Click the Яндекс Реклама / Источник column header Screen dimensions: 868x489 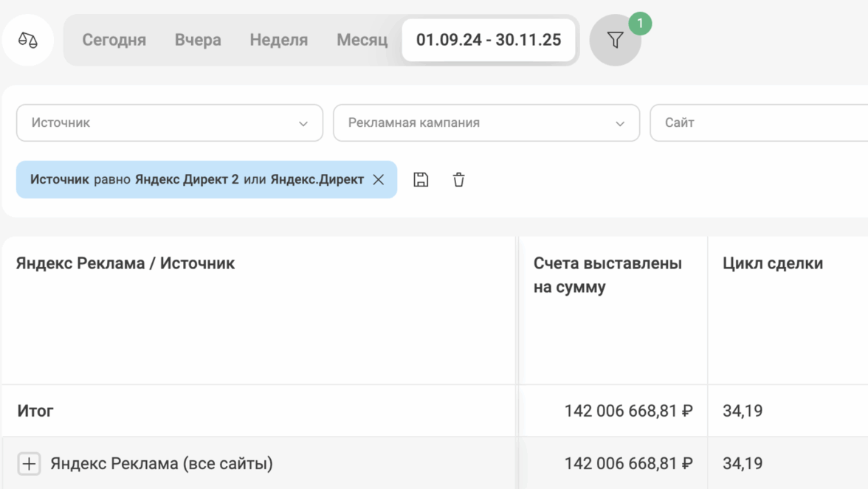pyautogui.click(x=125, y=263)
